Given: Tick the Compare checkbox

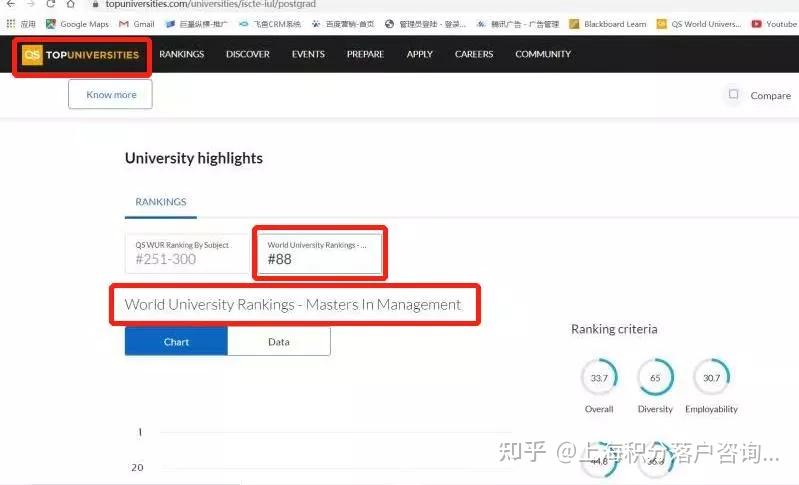Looking at the screenshot, I should 733,94.
